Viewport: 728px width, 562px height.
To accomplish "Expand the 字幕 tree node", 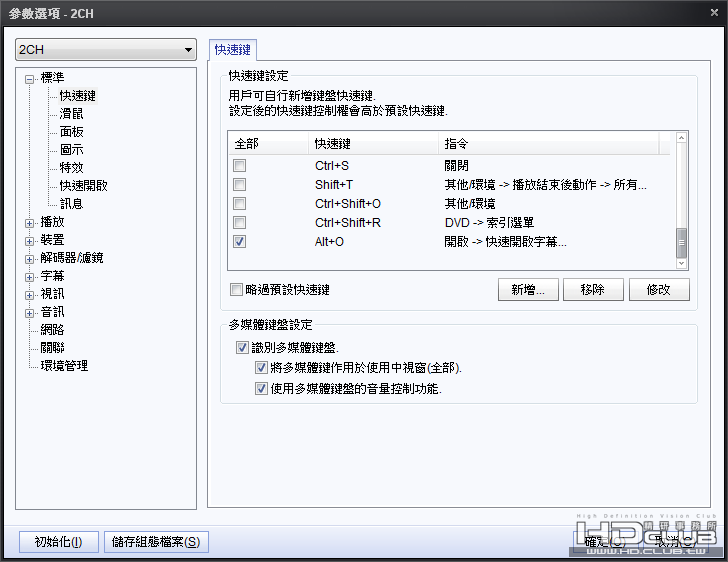I will coord(29,277).
